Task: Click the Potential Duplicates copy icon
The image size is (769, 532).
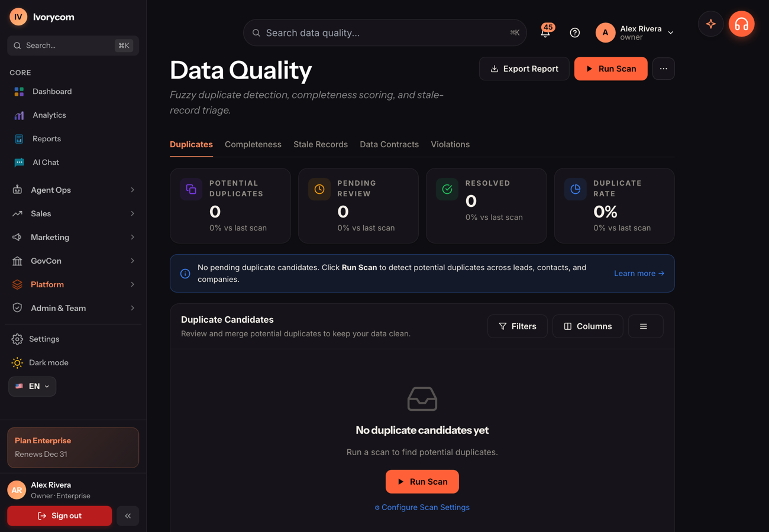Action: coord(191,189)
